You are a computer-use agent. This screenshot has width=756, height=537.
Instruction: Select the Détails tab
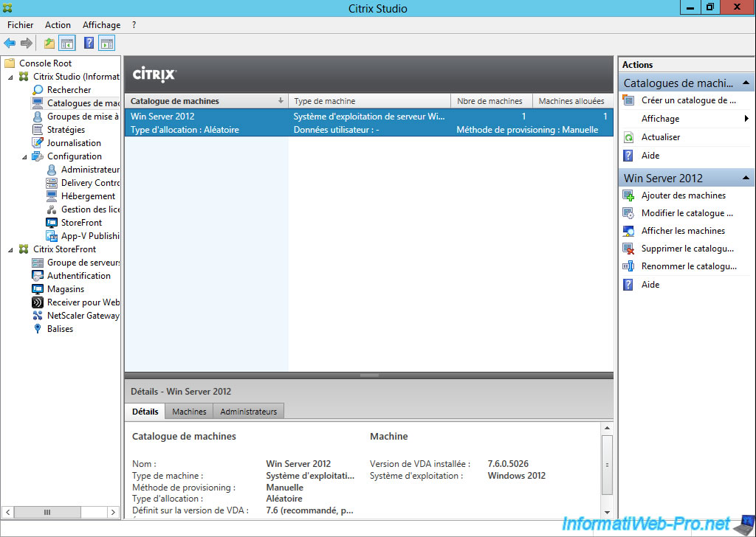click(145, 412)
